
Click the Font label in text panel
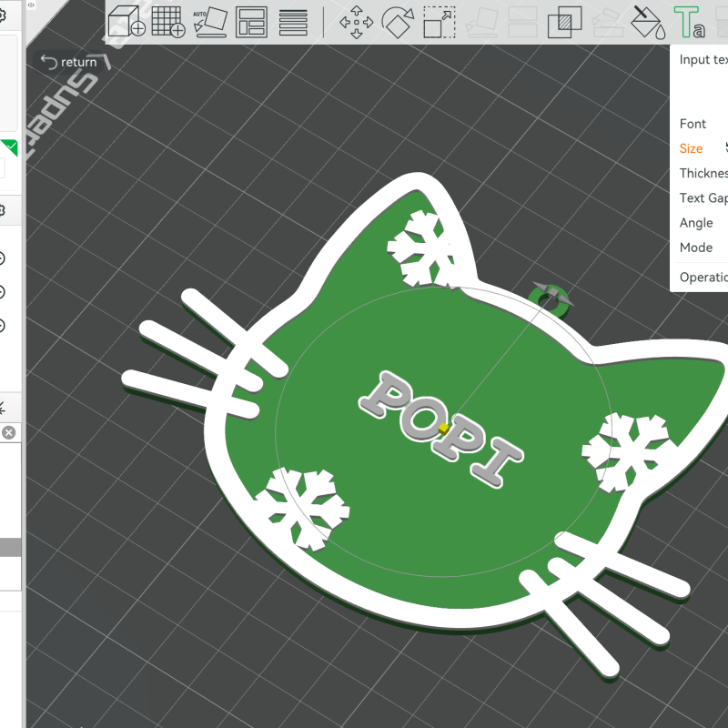pyautogui.click(x=693, y=124)
